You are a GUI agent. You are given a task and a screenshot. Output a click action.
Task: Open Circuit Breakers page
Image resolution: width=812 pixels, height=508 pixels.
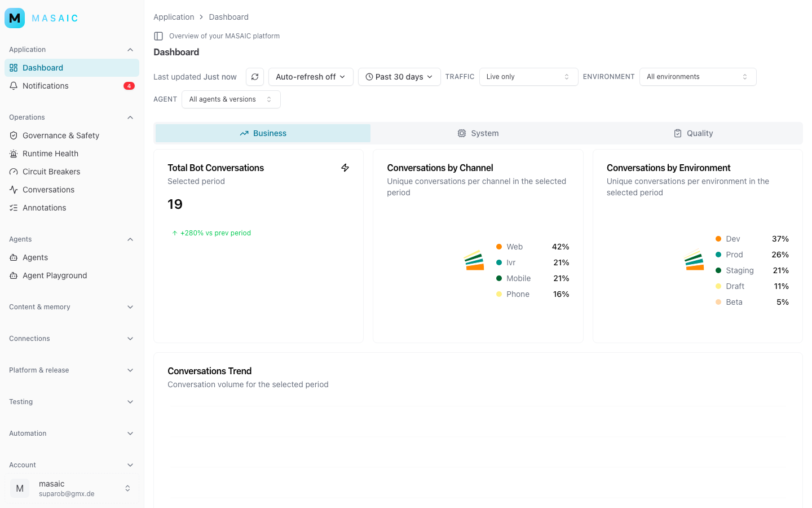72,172
